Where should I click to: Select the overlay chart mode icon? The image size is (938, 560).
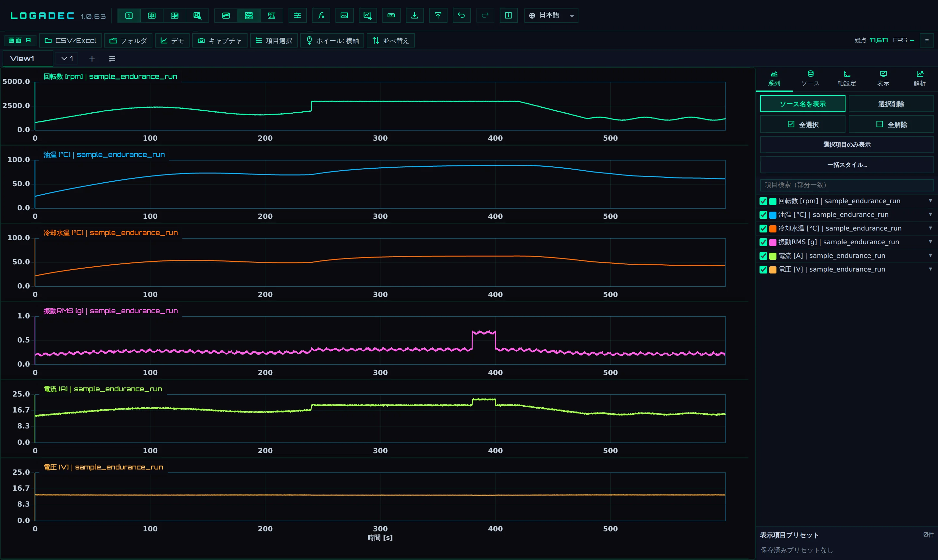226,16
